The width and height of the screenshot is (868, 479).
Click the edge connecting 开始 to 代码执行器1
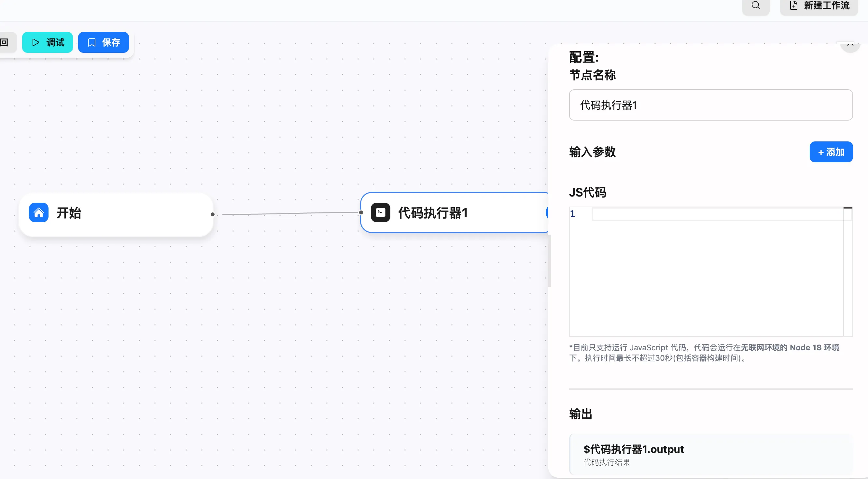290,213
